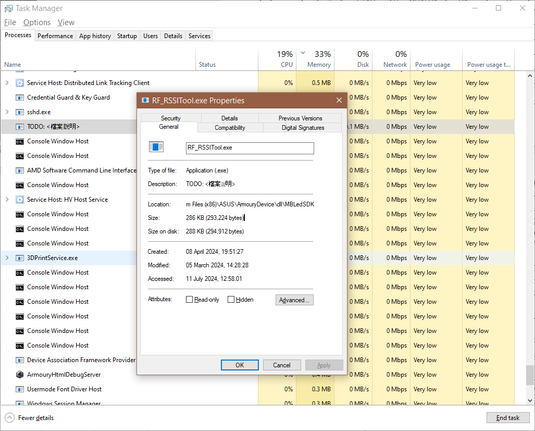Click the Properties dialog title bar icon
Image resolution: width=535 pixels, height=431 pixels.
click(145, 100)
